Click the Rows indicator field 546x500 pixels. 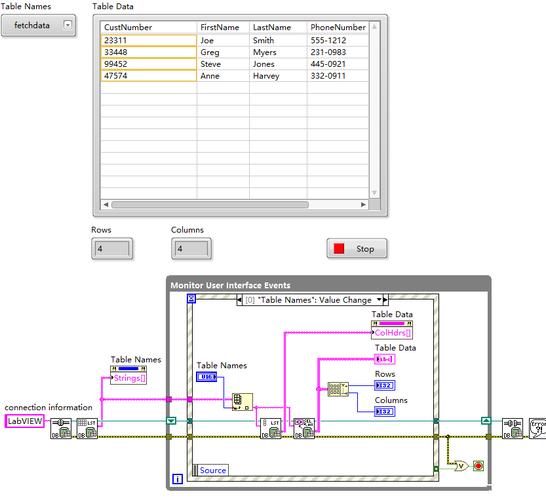click(x=112, y=249)
